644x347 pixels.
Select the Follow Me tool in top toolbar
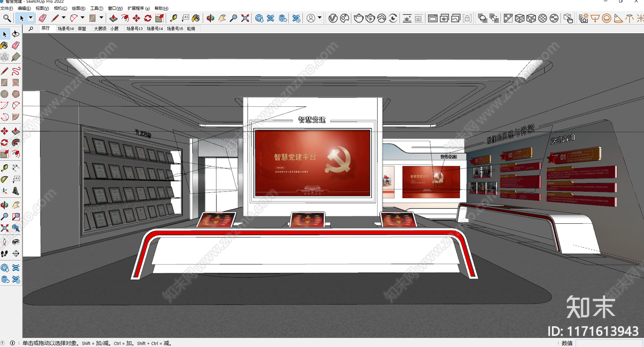click(x=125, y=18)
